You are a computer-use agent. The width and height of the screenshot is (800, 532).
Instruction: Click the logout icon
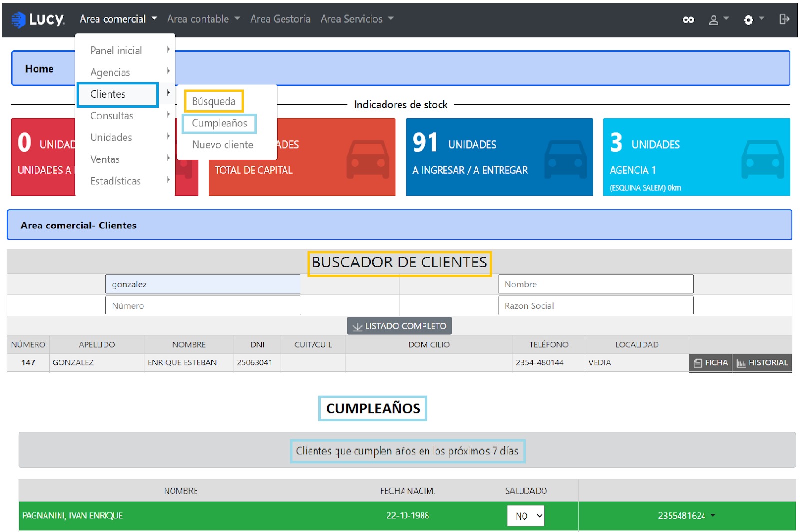[784, 19]
